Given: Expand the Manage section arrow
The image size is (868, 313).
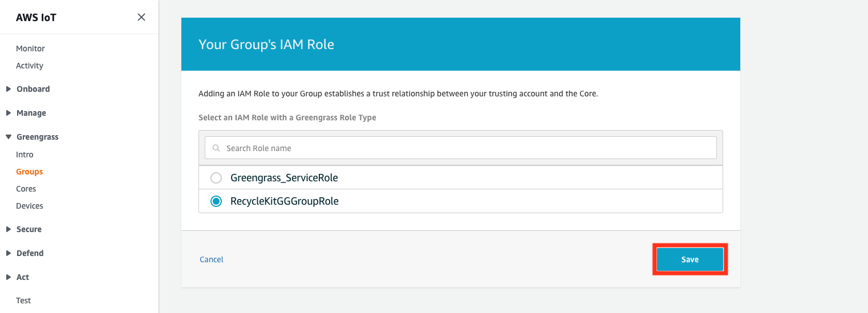Looking at the screenshot, I should pos(9,113).
